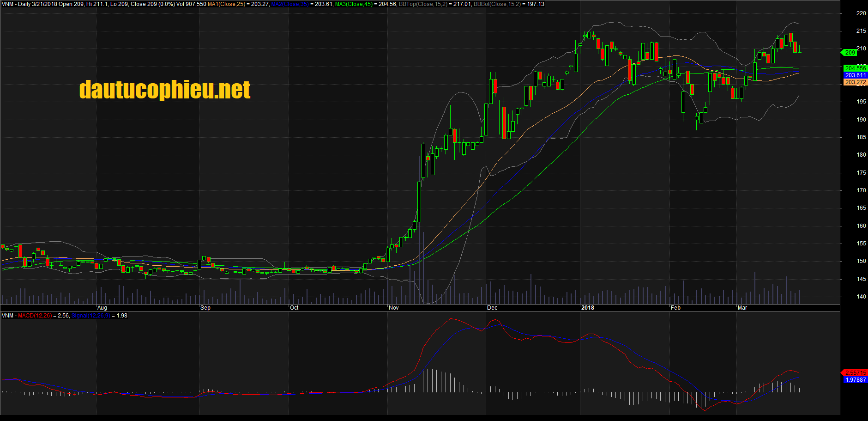Click the 155 price axis label

click(861, 244)
